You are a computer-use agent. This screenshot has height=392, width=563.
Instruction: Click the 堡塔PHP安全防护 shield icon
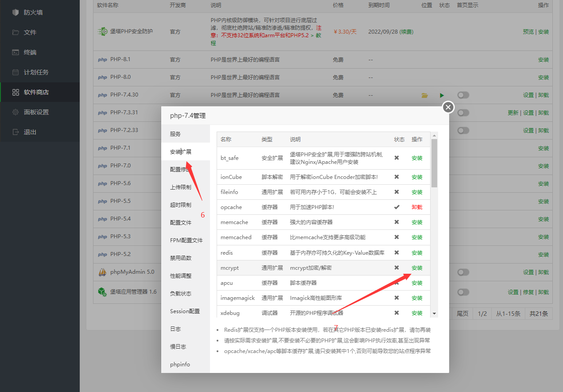pos(102,31)
